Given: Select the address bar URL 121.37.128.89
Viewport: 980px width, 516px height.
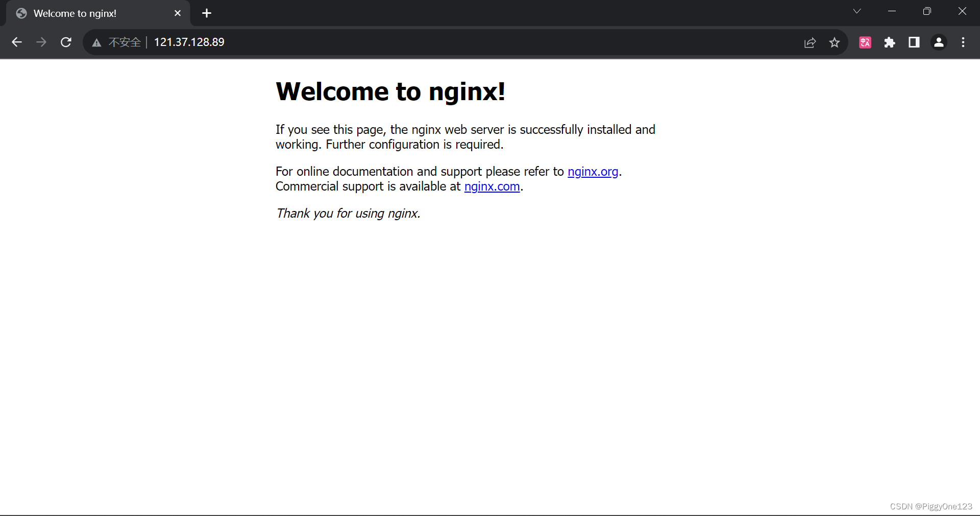Looking at the screenshot, I should [189, 42].
